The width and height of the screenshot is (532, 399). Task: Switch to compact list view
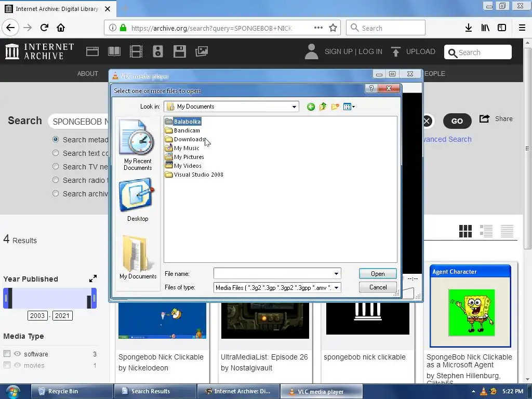pyautogui.click(x=507, y=231)
